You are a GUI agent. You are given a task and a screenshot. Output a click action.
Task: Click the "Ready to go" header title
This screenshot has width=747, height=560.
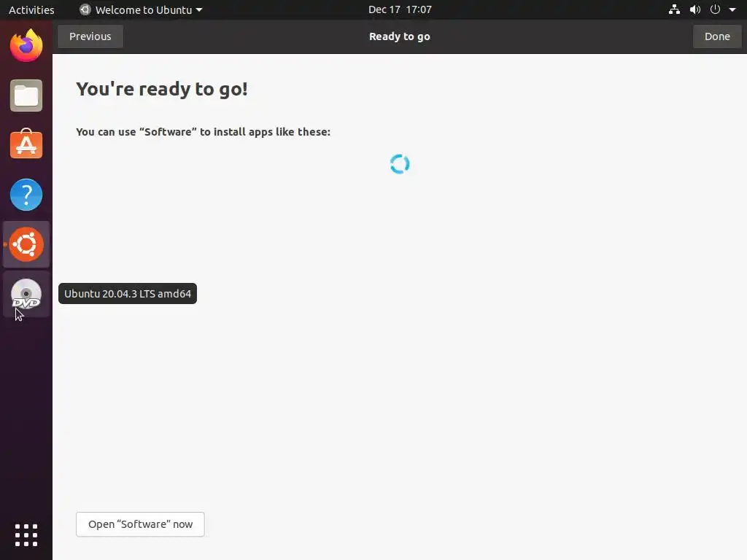(x=400, y=36)
